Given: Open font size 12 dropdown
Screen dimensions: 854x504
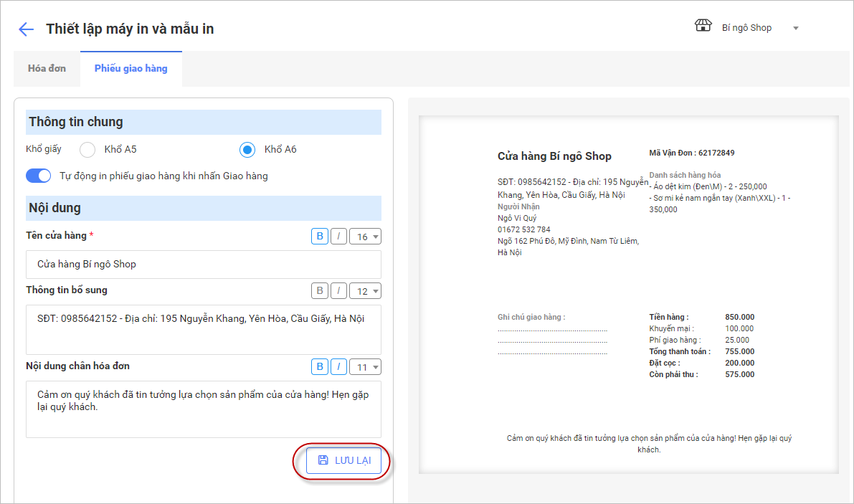Looking at the screenshot, I should 365,291.
